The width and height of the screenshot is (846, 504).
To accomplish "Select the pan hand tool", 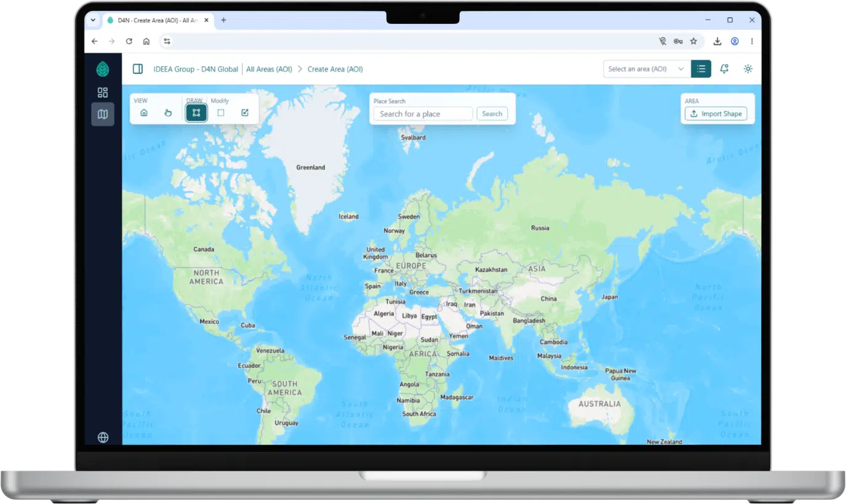I will click(x=168, y=113).
